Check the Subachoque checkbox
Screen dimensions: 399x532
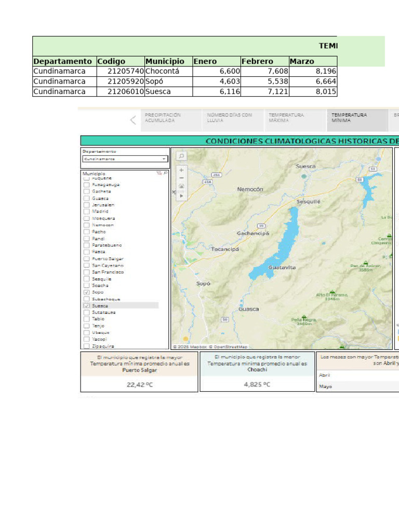[x=87, y=299]
